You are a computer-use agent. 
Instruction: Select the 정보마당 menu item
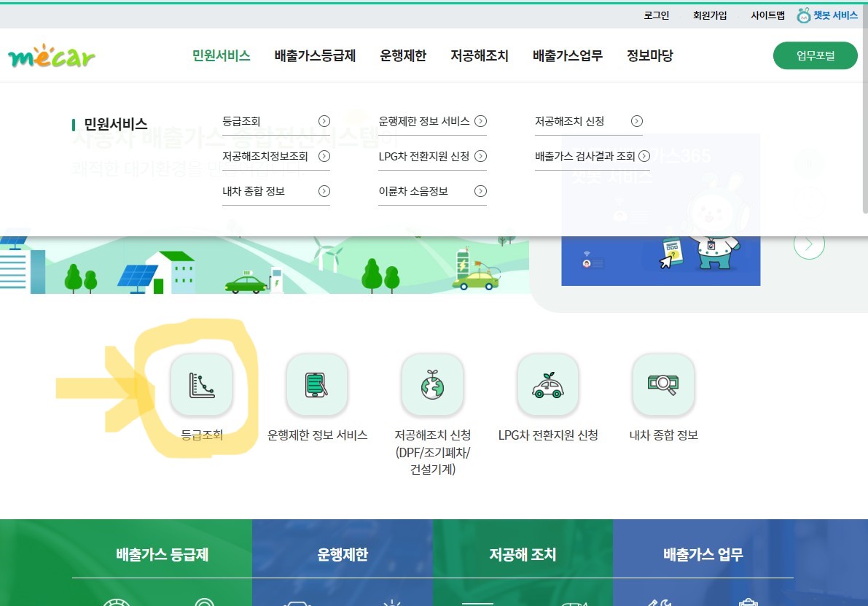pos(649,55)
